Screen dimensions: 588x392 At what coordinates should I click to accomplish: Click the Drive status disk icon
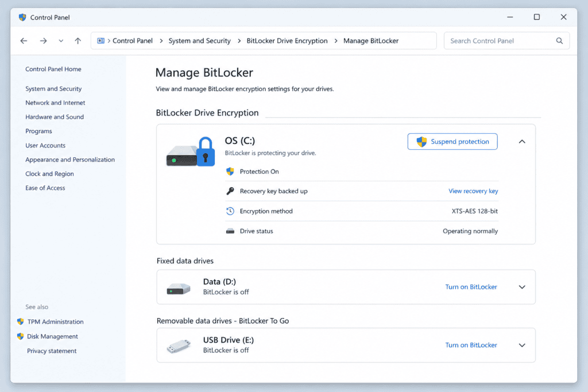pyautogui.click(x=230, y=231)
